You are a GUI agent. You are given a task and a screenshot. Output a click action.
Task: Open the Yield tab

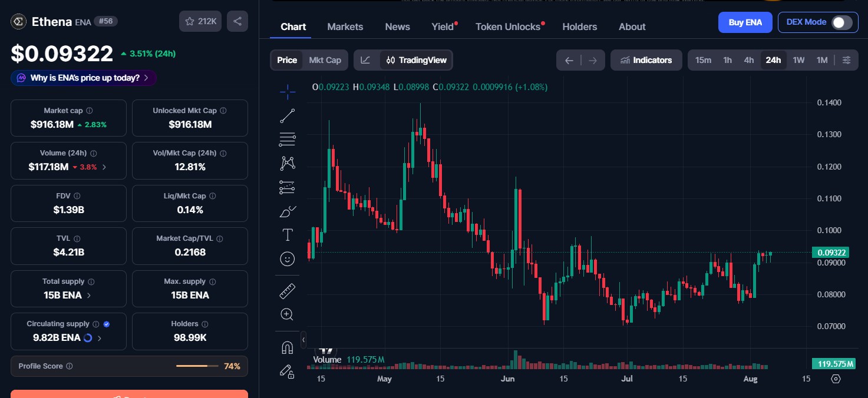443,26
